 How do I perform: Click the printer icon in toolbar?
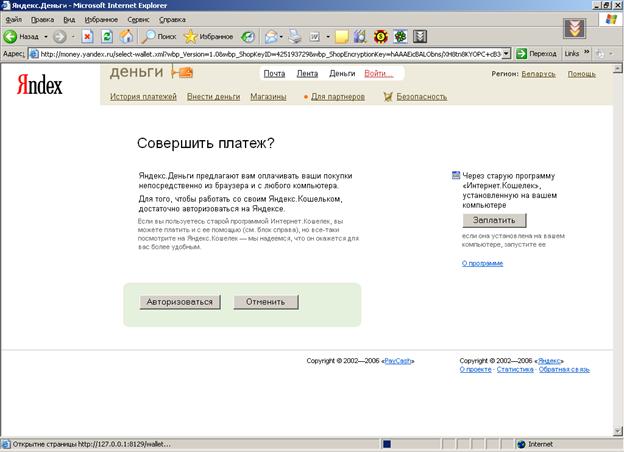pos(295,37)
